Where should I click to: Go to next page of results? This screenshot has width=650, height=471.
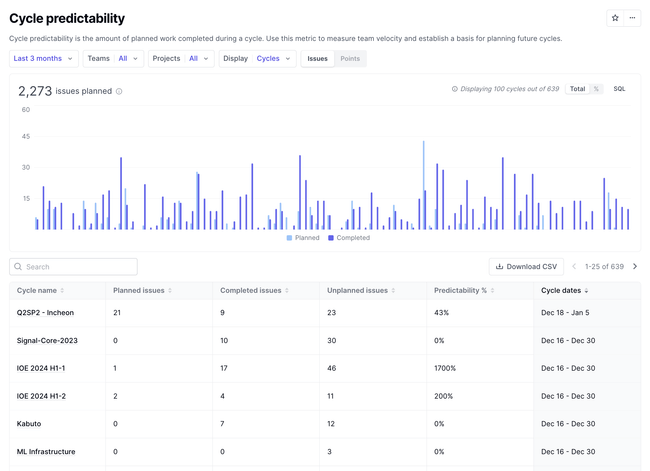tap(635, 267)
